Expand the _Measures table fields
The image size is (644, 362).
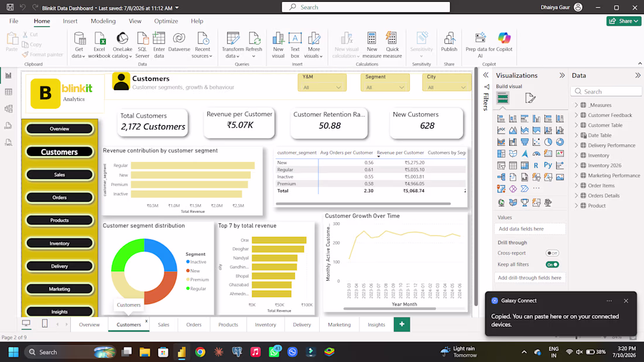[576, 105]
